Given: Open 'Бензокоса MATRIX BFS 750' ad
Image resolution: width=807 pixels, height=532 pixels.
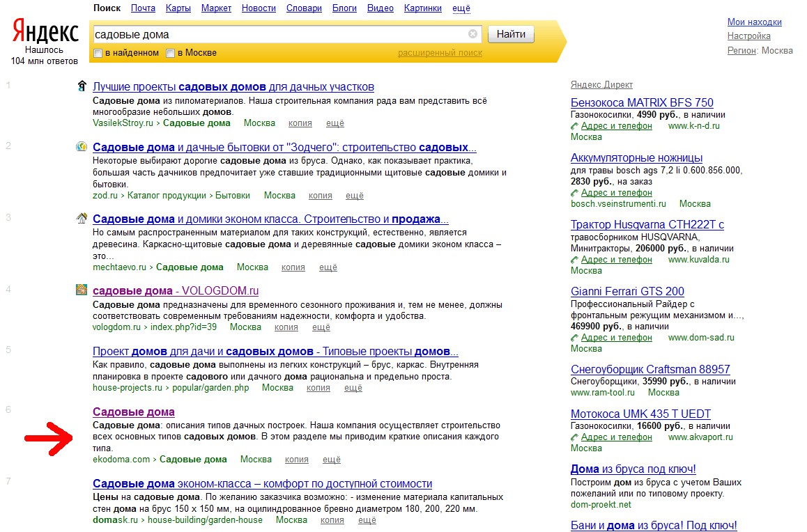Looking at the screenshot, I should (642, 103).
